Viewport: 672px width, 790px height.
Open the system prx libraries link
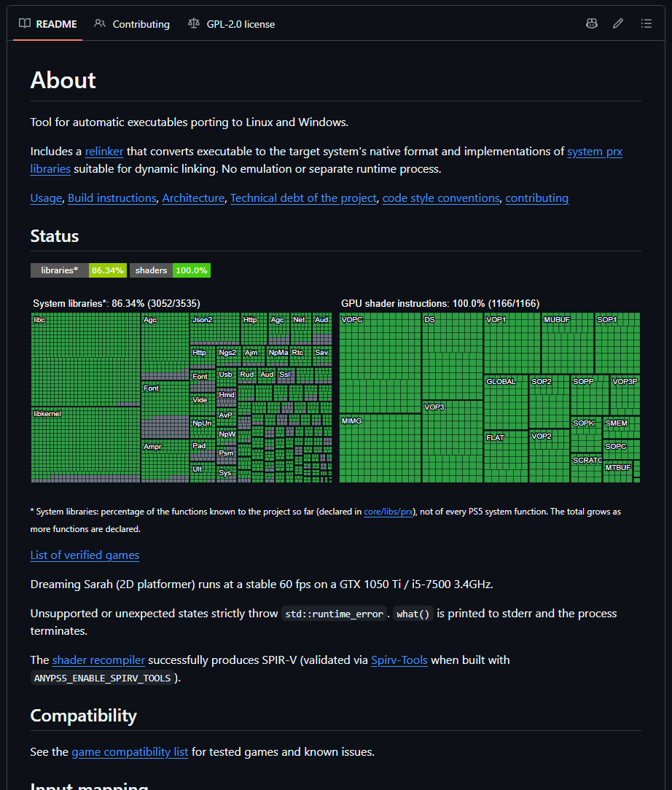[x=595, y=152]
